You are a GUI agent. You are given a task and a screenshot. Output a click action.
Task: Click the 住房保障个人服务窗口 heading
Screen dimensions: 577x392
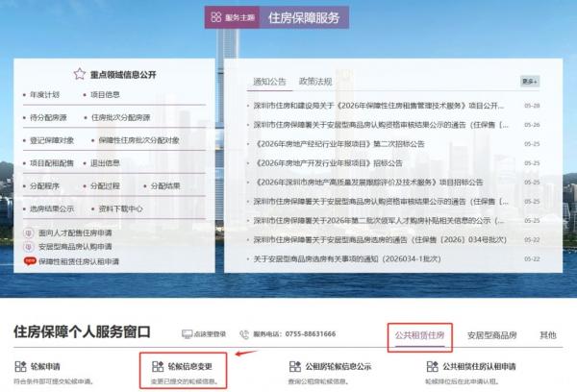[82, 331]
